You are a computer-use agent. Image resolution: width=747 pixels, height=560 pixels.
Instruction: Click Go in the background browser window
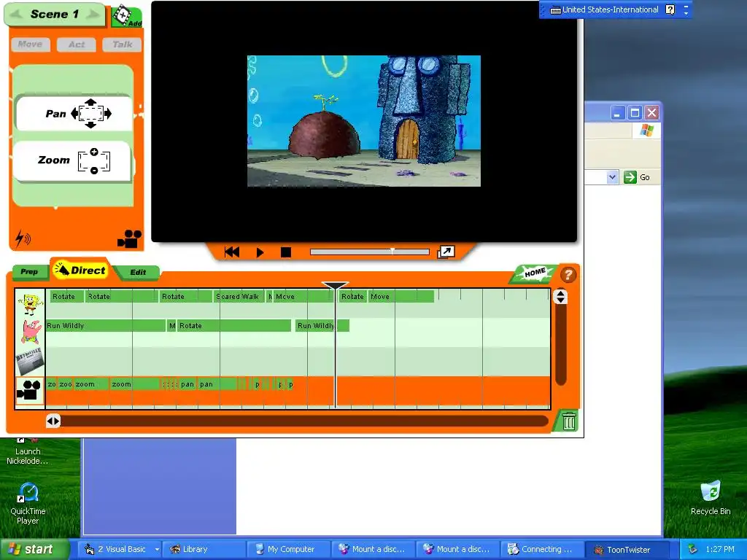pos(638,178)
